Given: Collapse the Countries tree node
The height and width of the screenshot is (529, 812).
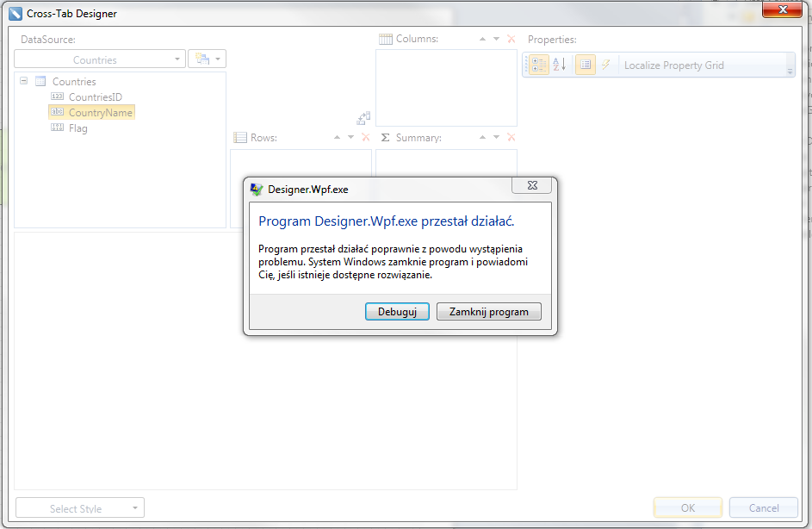Looking at the screenshot, I should [23, 81].
